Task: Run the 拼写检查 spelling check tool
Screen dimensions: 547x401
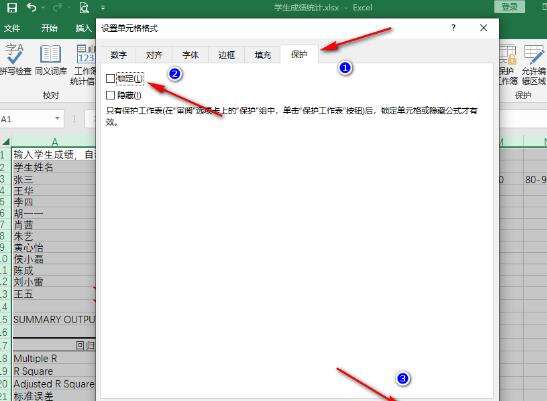Action: [15, 59]
